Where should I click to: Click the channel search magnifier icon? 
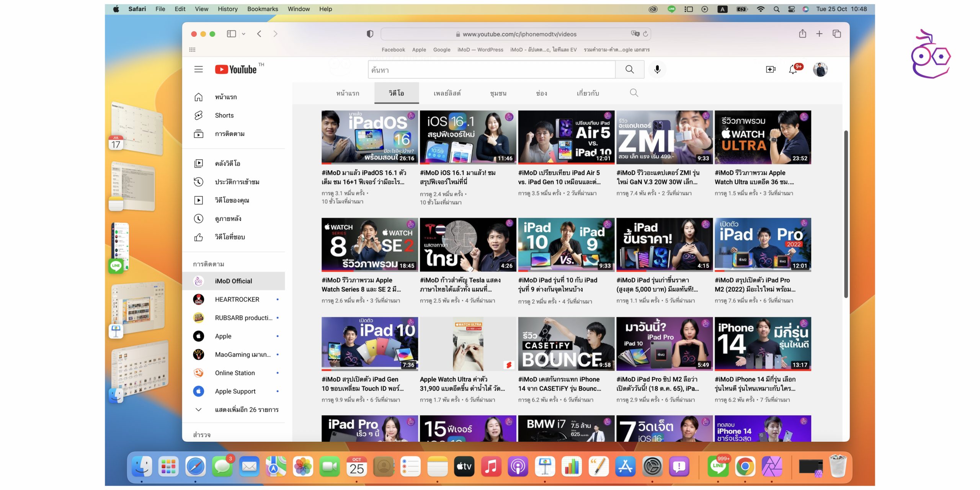pyautogui.click(x=634, y=93)
